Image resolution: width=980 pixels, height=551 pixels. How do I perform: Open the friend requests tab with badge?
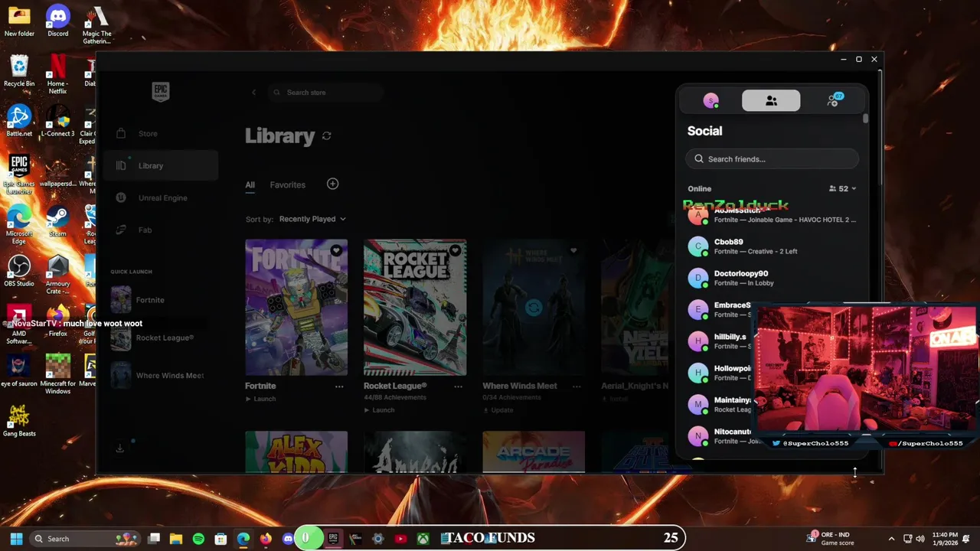pos(834,101)
